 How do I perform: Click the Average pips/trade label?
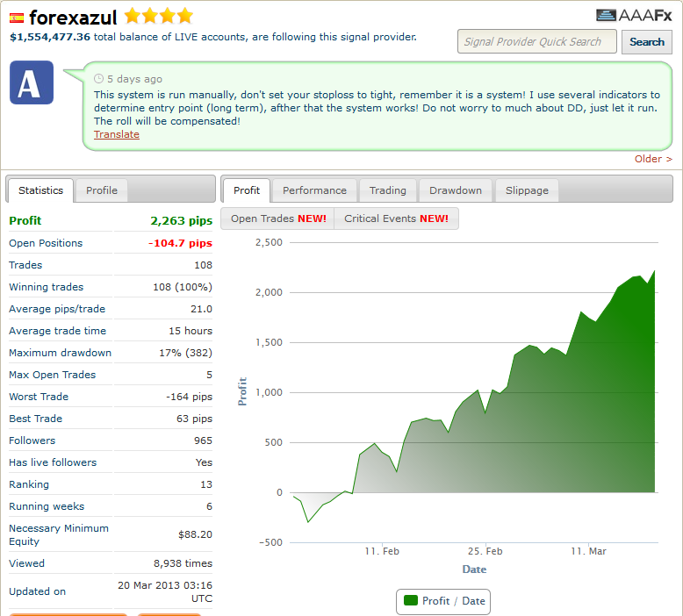pos(57,309)
